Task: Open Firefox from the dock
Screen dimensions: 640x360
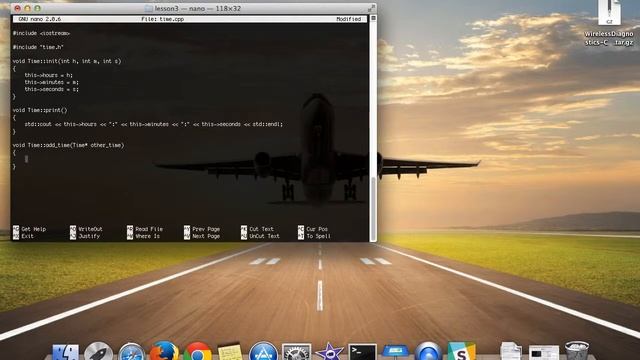Action: click(164, 351)
